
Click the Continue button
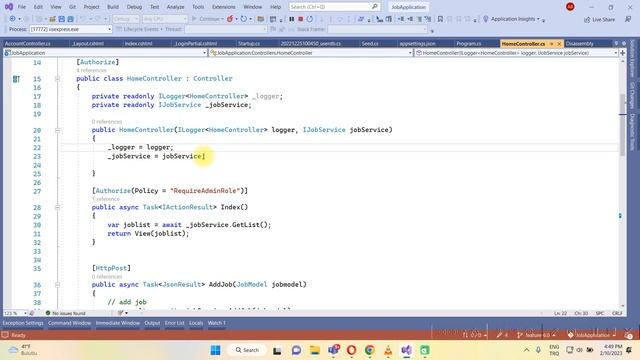(x=206, y=19)
